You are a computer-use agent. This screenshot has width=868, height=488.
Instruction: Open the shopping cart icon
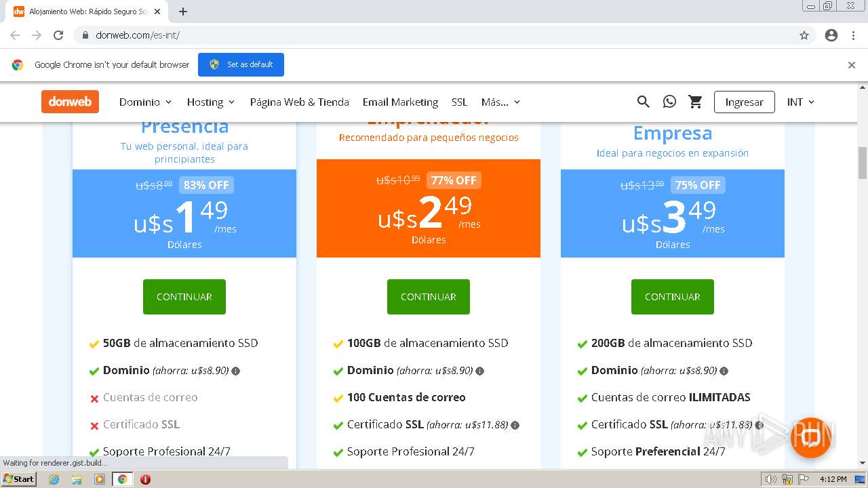pos(695,102)
